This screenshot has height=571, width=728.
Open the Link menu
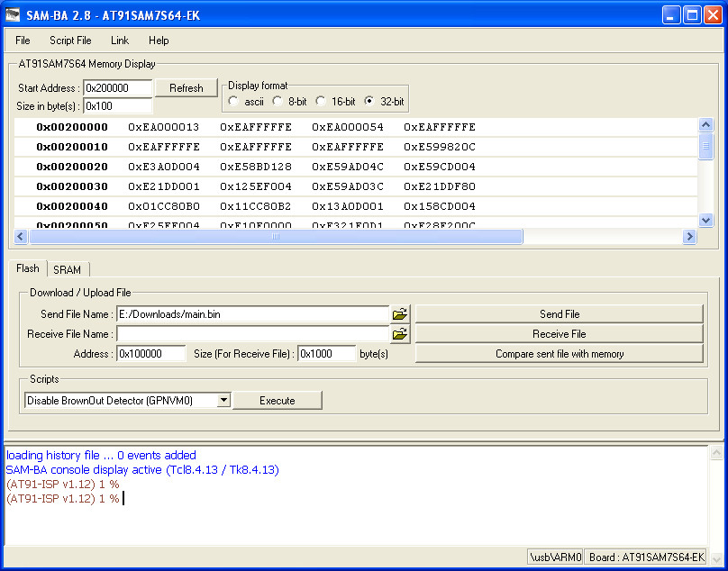click(120, 41)
